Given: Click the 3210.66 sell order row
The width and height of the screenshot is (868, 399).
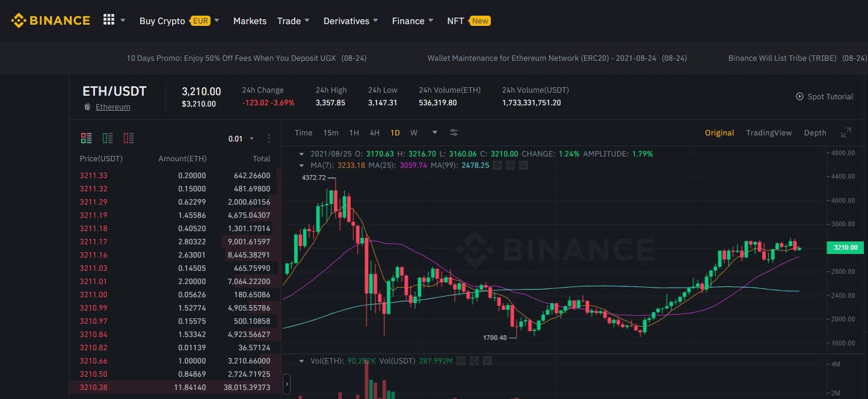Looking at the screenshot, I should (175, 361).
